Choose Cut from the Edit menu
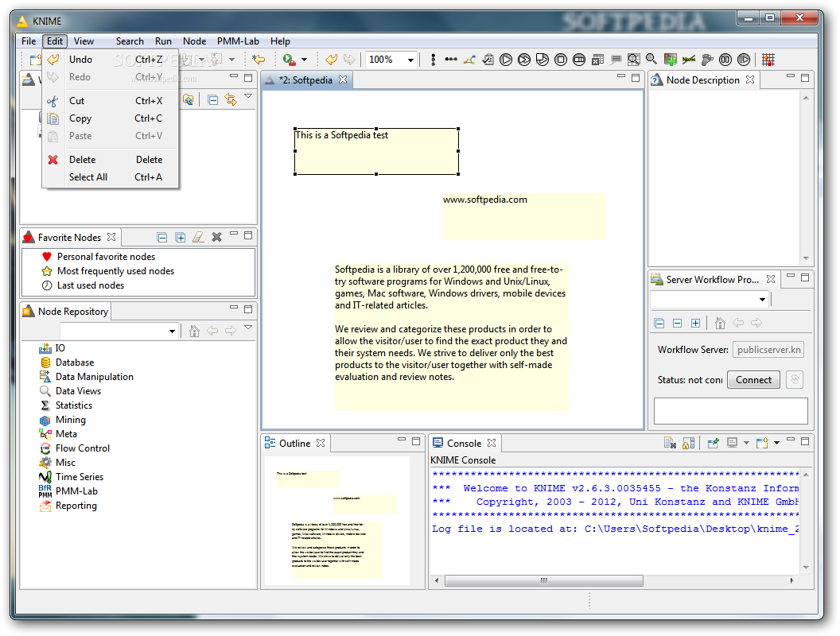Viewport: 840px width, 636px height. click(110, 101)
